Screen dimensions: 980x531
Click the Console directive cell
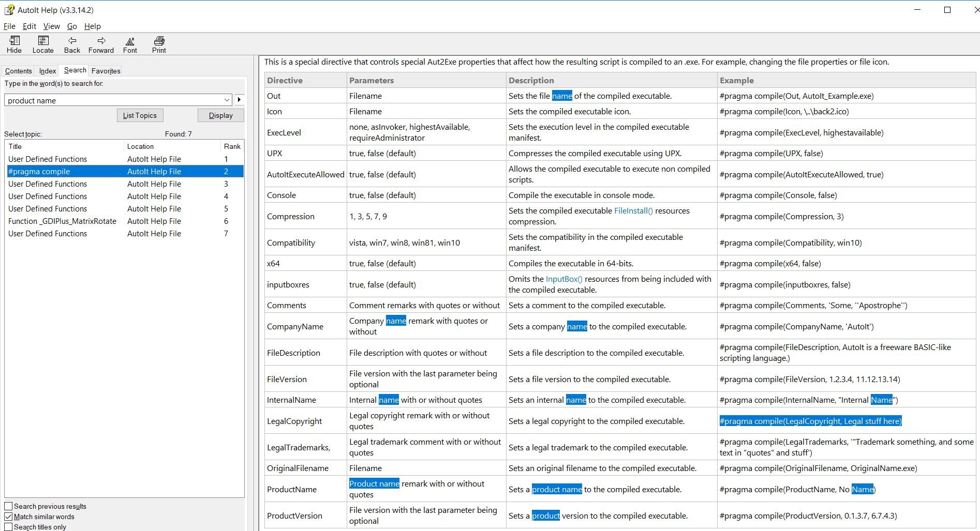click(305, 195)
